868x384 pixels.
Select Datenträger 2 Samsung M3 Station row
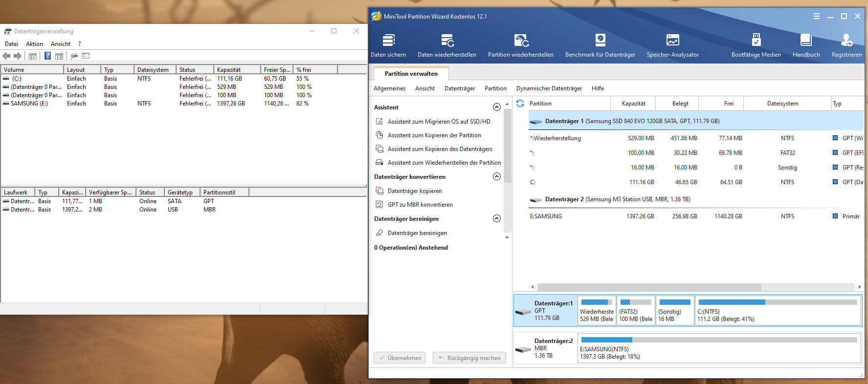(696, 199)
